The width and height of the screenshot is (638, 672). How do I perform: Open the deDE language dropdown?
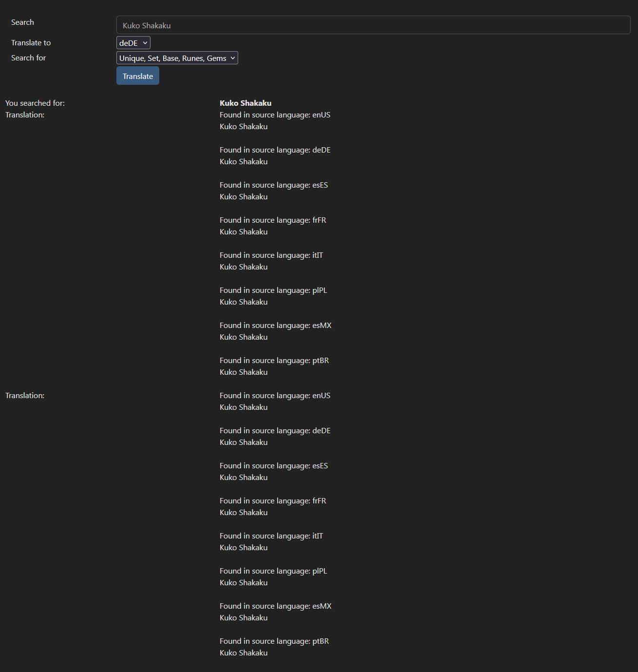click(133, 43)
